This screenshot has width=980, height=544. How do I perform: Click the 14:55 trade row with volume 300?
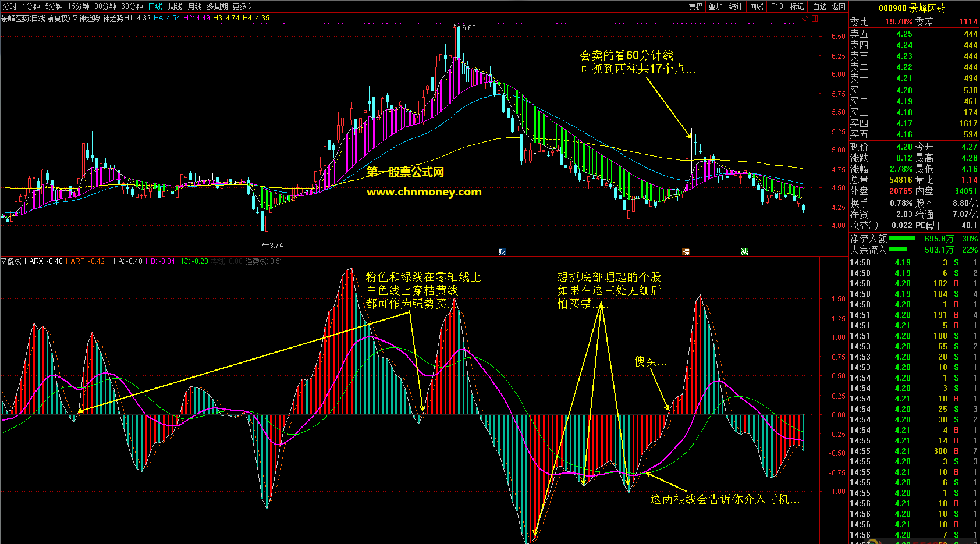pos(914,451)
